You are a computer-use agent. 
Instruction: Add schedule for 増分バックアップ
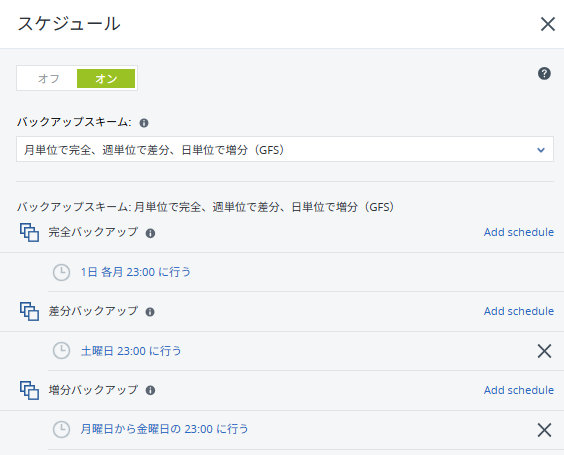(x=519, y=390)
